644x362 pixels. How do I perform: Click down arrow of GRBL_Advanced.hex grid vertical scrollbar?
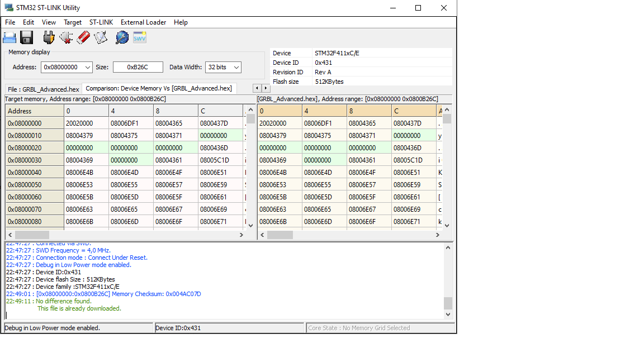tap(447, 225)
